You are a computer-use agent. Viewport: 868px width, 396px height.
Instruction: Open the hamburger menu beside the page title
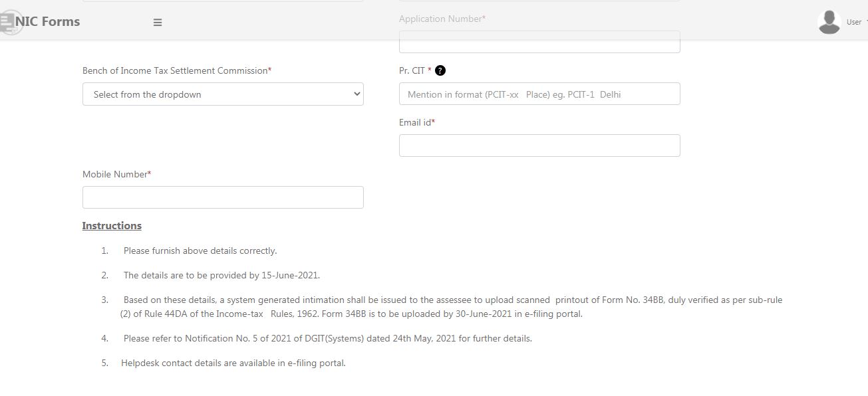coord(157,21)
